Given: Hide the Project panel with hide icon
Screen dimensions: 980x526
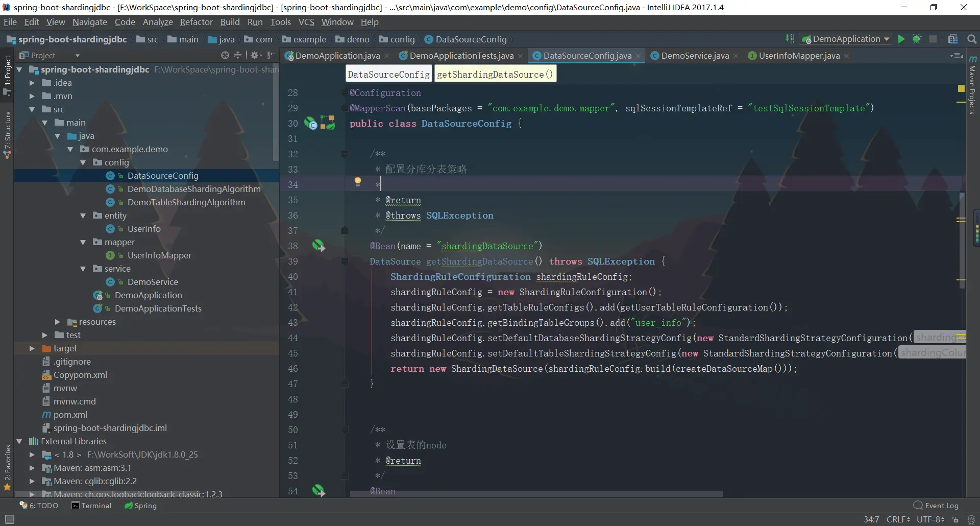Looking at the screenshot, I should tap(271, 55).
